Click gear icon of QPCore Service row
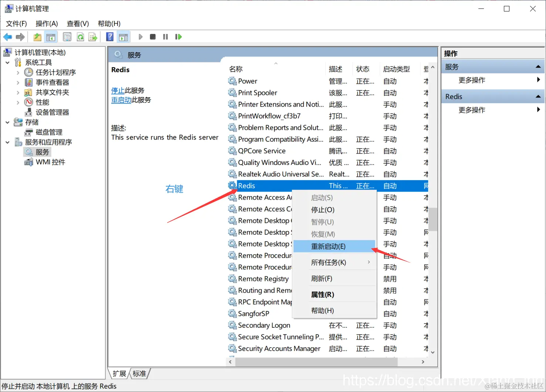This screenshot has width=546, height=392. pos(232,151)
